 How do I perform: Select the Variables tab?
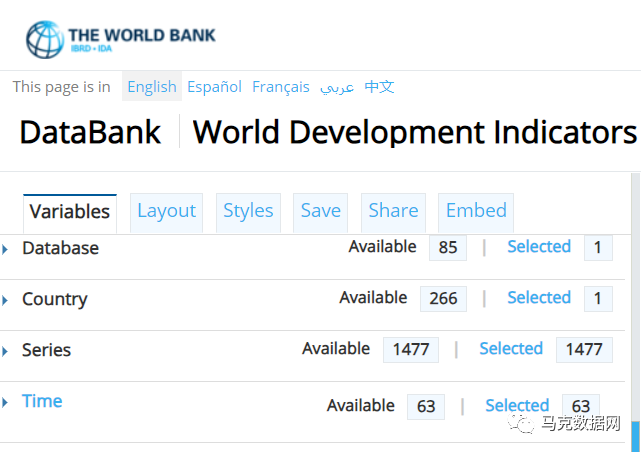coord(70,213)
